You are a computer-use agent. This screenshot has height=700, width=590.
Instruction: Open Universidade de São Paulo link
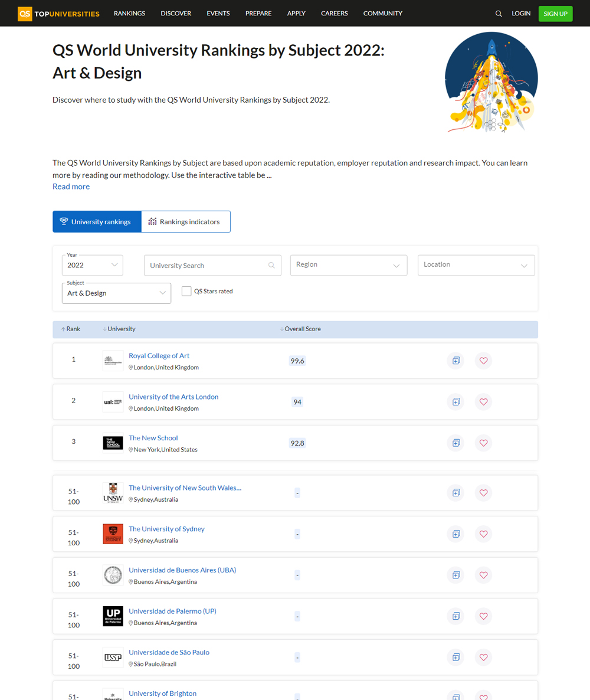point(169,652)
